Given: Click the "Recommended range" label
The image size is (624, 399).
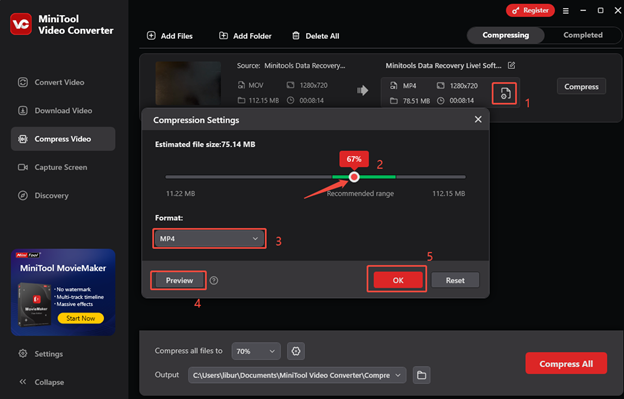Looking at the screenshot, I should point(360,194).
